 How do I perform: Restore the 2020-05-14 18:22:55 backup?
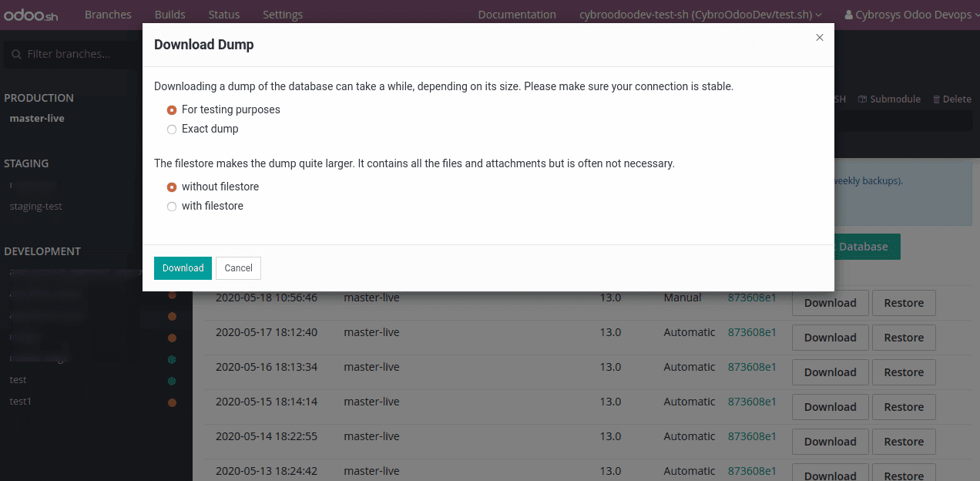(x=904, y=442)
